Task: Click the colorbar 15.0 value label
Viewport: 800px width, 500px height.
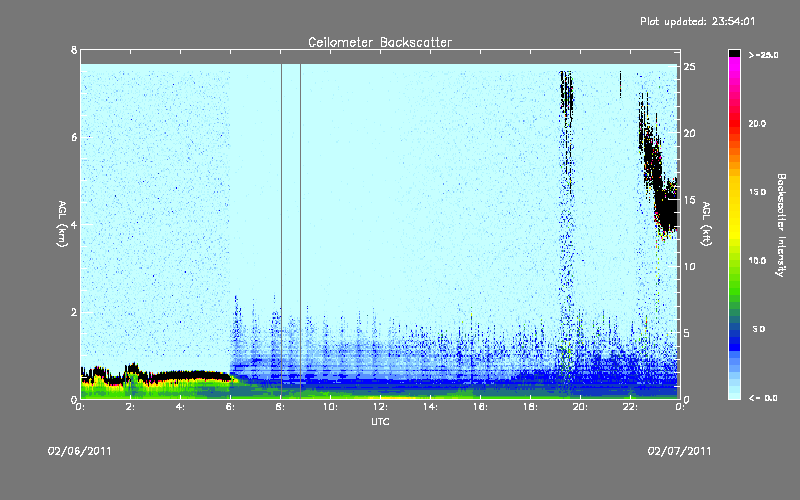Action: click(x=757, y=192)
